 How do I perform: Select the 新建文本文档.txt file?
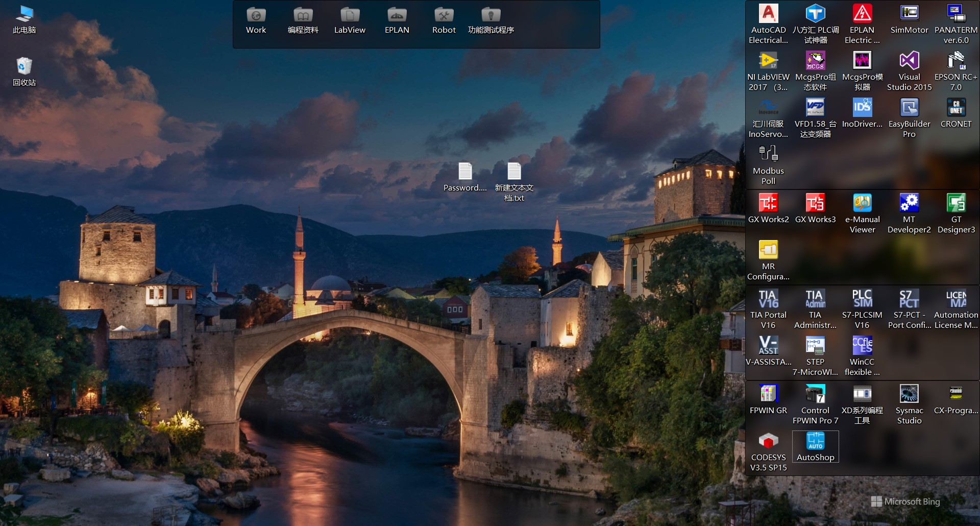(514, 172)
